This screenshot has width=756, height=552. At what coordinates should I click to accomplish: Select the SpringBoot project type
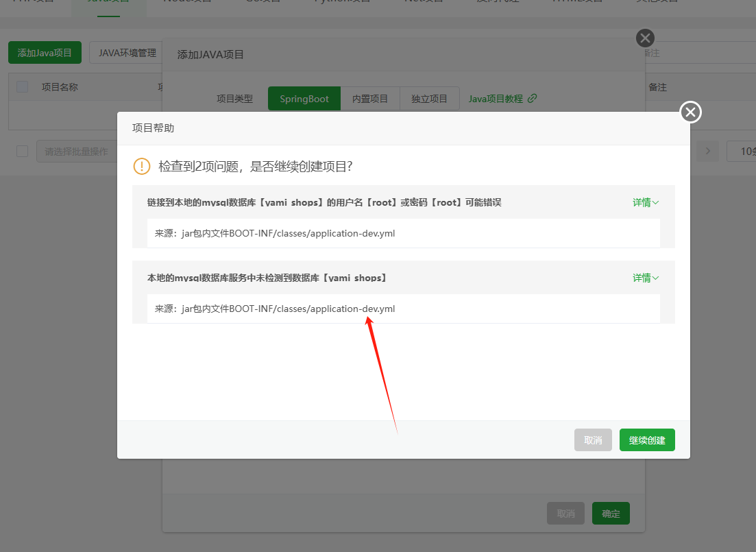(304, 98)
